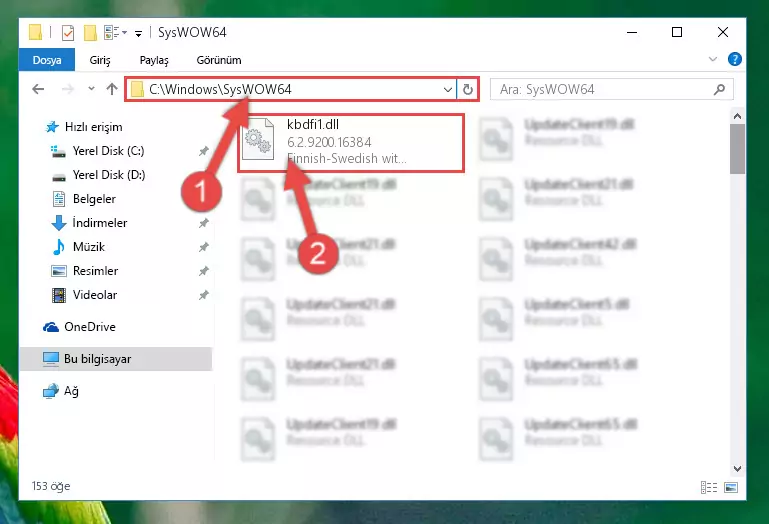This screenshot has width=769, height=524.
Task: Open Resimler in the sidebar
Action: [x=85, y=271]
